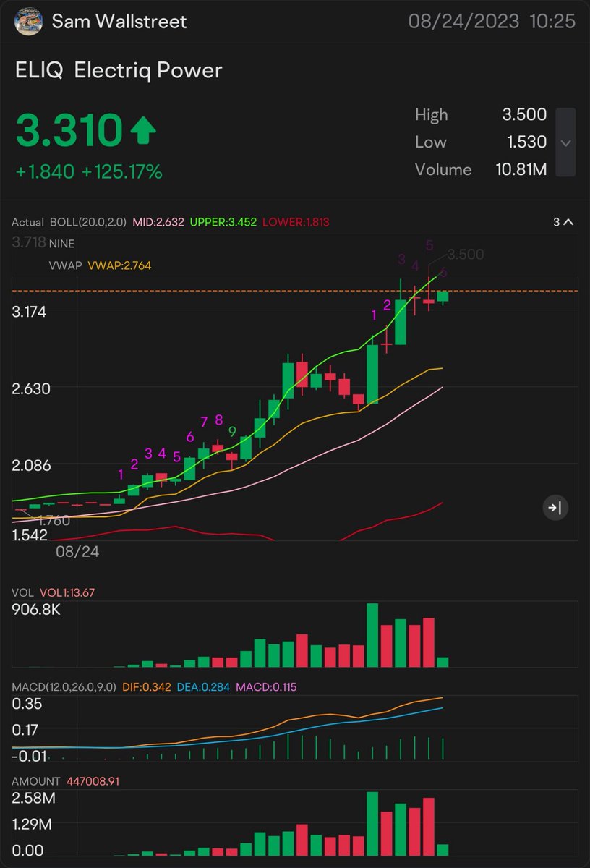This screenshot has height=868, width=590.
Task: Open the Actual price adjustment setting
Action: [28, 222]
